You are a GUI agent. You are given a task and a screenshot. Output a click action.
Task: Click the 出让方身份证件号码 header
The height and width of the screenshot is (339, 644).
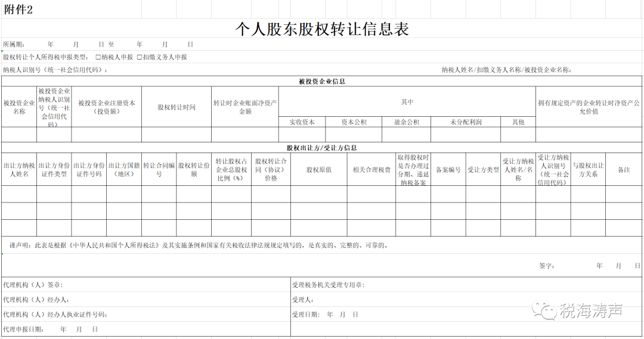point(89,169)
